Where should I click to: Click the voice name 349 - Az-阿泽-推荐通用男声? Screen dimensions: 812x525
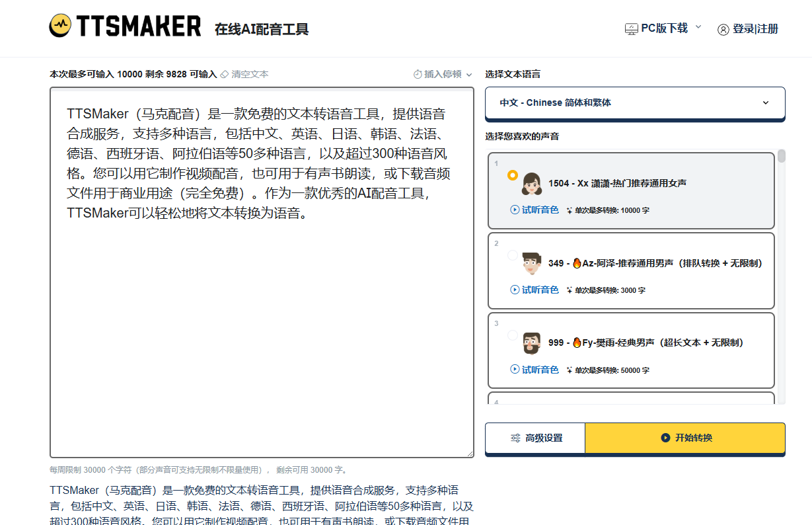point(655,263)
